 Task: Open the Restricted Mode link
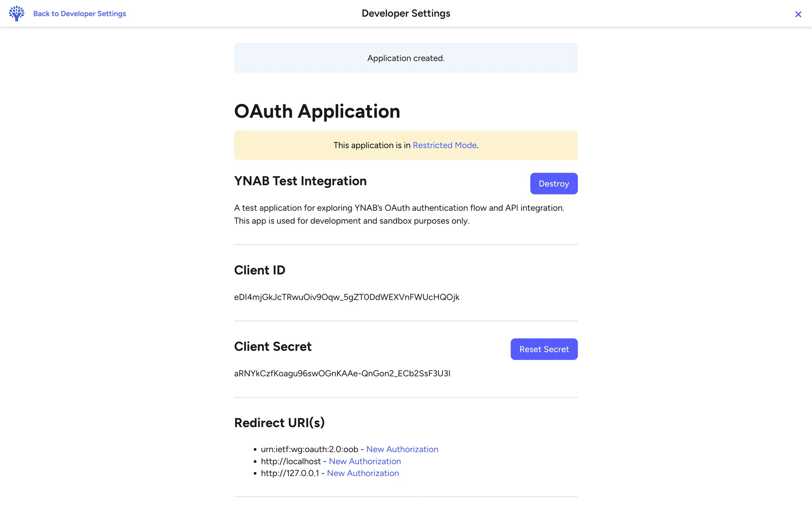click(444, 145)
